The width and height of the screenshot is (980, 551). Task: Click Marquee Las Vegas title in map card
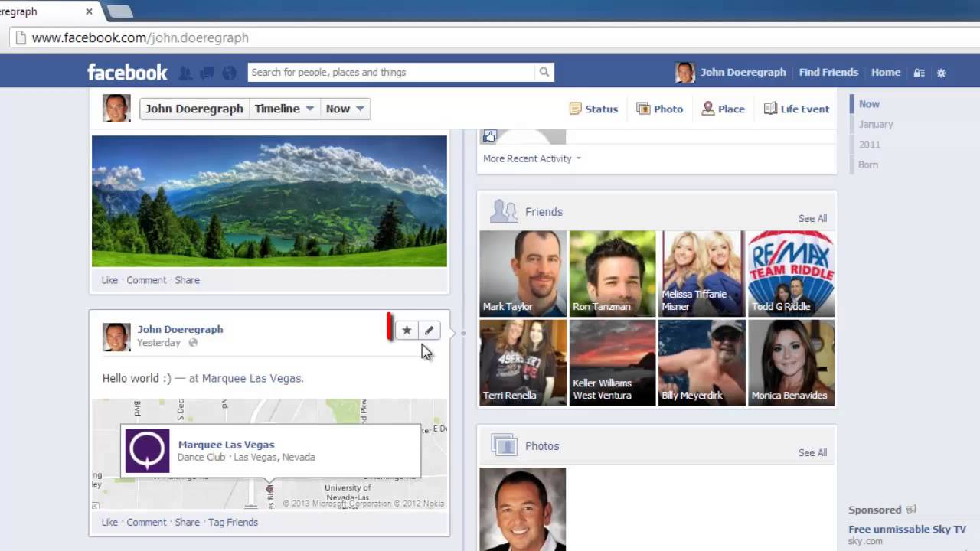click(x=226, y=445)
